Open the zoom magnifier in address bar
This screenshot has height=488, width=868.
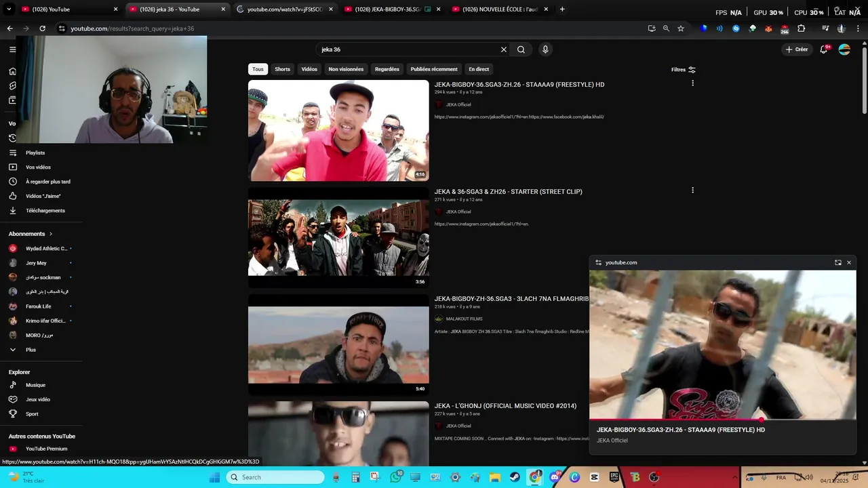click(666, 28)
